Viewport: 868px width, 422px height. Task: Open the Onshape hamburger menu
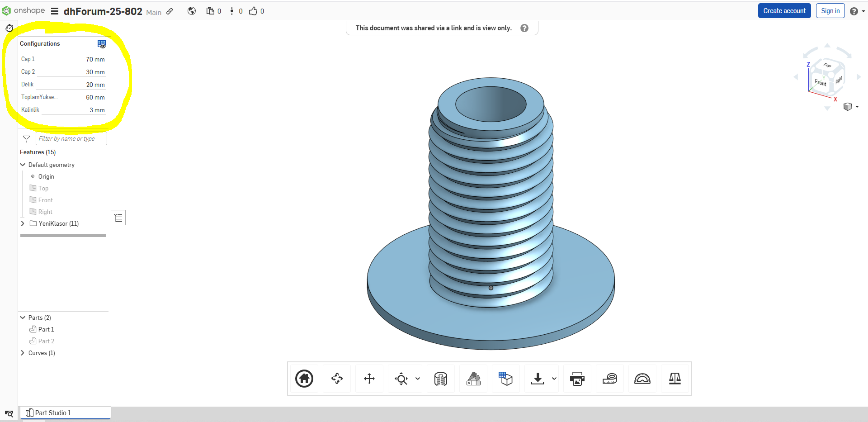(x=55, y=11)
